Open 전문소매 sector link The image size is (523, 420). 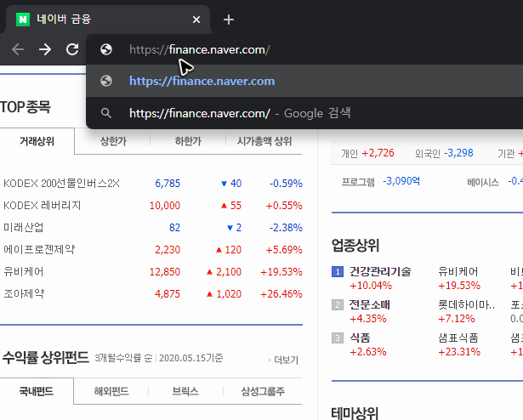pos(370,304)
